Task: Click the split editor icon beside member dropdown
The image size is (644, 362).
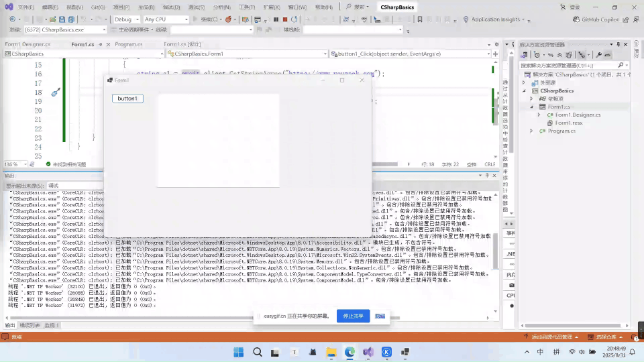Action: point(495,54)
